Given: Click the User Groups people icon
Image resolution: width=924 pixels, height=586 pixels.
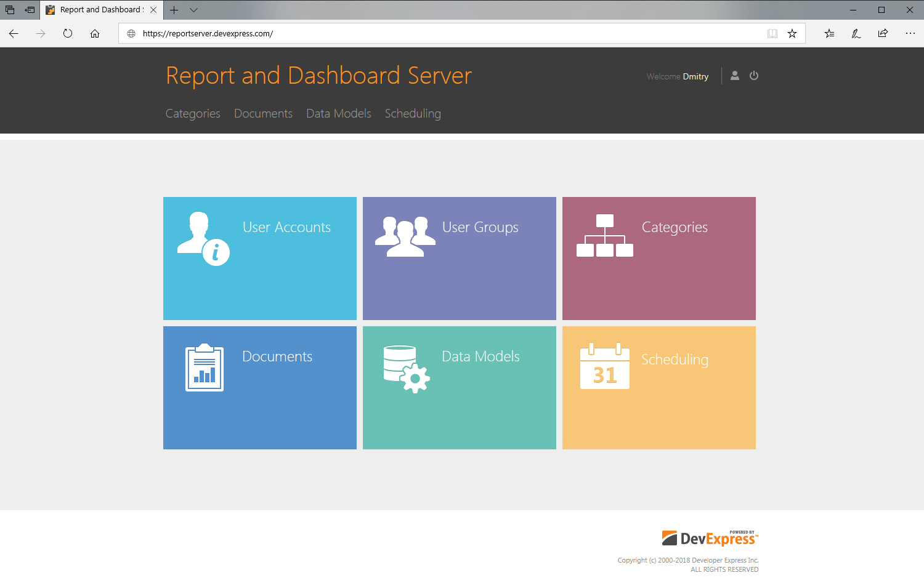Looking at the screenshot, I should [405, 236].
